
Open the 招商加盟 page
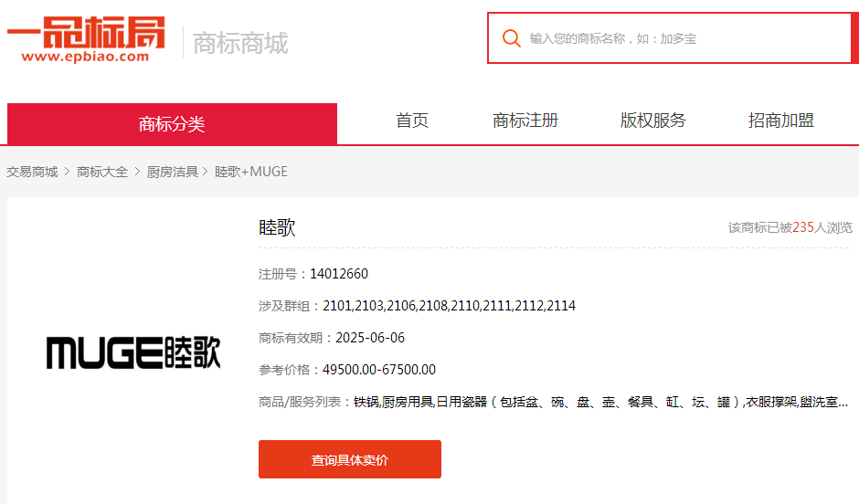781,121
